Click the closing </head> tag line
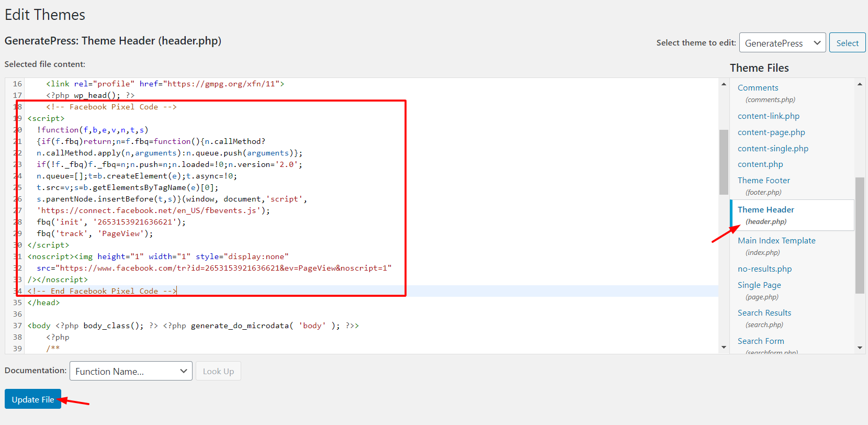868x425 pixels. pyautogui.click(x=43, y=303)
